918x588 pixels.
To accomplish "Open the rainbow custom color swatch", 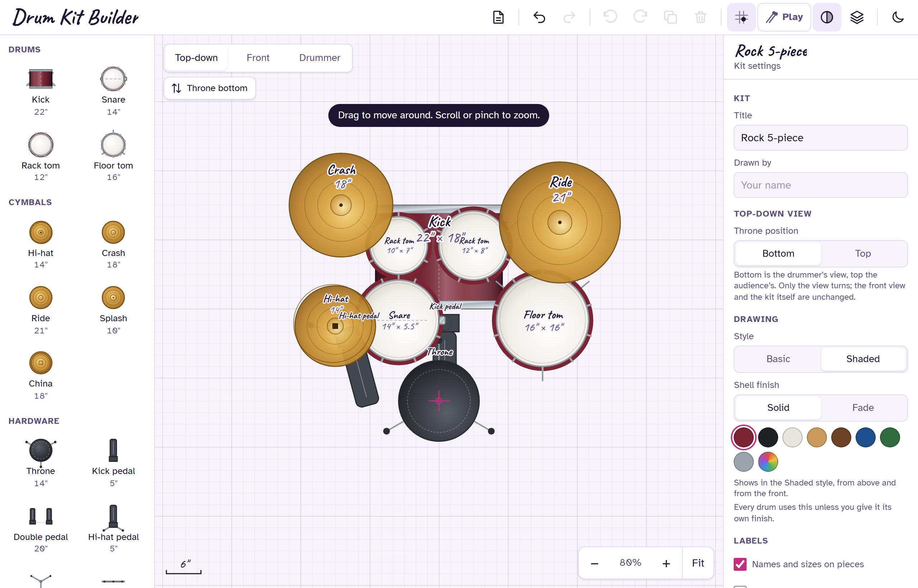I will pyautogui.click(x=768, y=462).
